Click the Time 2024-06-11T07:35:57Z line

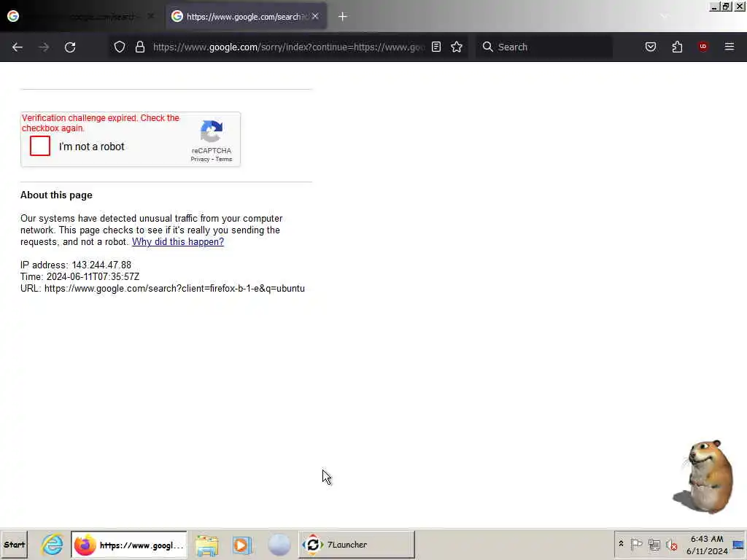click(x=80, y=276)
